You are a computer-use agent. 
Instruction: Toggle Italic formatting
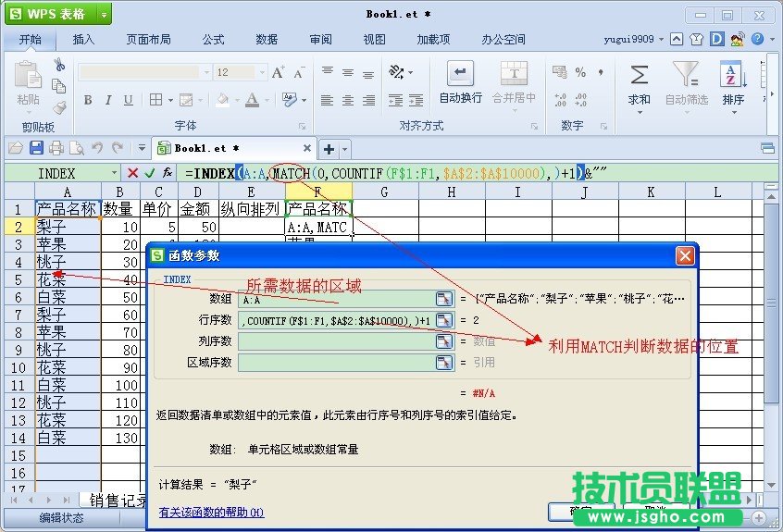click(x=108, y=100)
